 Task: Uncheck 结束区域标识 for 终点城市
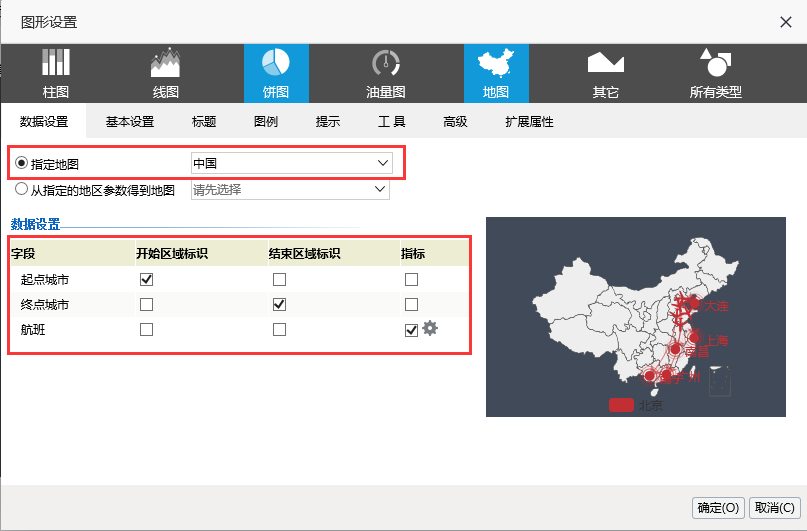279,305
